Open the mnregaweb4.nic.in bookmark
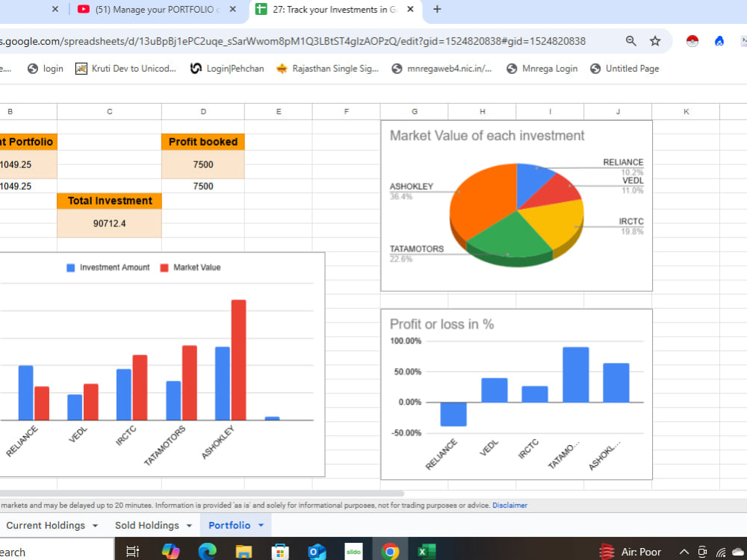The width and height of the screenshot is (747, 560). tap(441, 69)
